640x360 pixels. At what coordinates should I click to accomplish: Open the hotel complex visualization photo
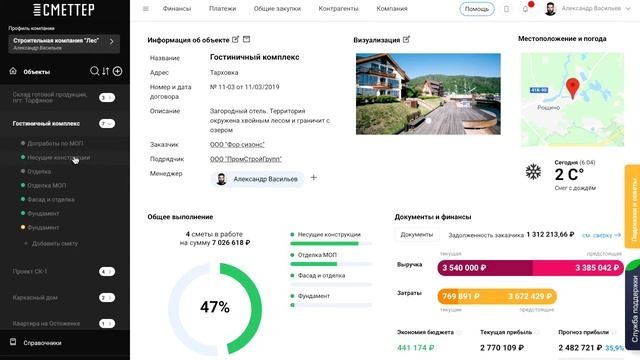pyautogui.click(x=428, y=94)
